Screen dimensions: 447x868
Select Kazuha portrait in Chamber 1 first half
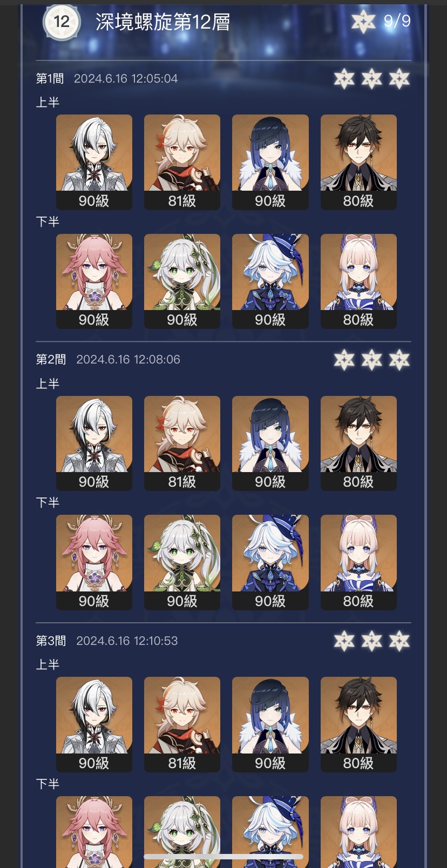click(182, 162)
